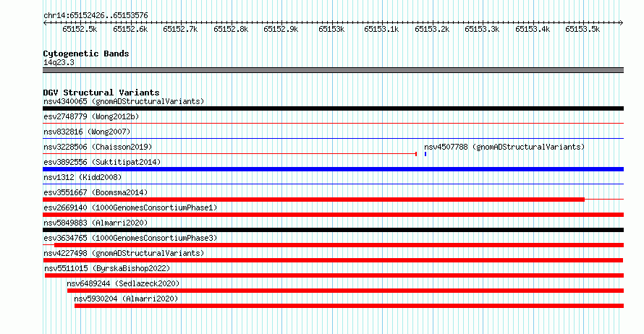644x334 pixels.
Task: Click the esv3634765 (1000GenomesConsortiumPhase3) label
Action: coord(130,238)
